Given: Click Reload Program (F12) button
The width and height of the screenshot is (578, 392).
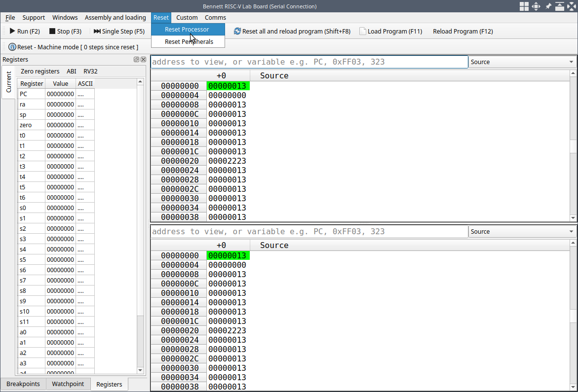Looking at the screenshot, I should tap(462, 31).
